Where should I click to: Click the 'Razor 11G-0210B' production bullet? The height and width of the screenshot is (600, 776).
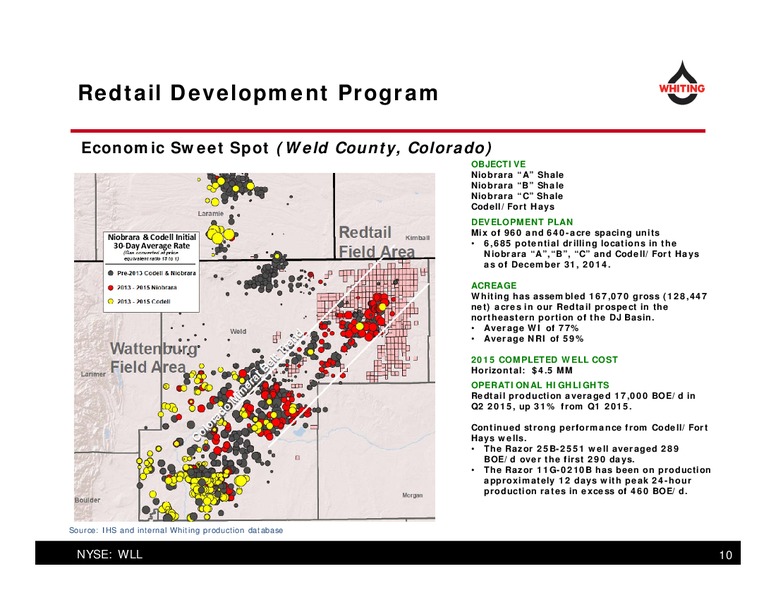591,480
